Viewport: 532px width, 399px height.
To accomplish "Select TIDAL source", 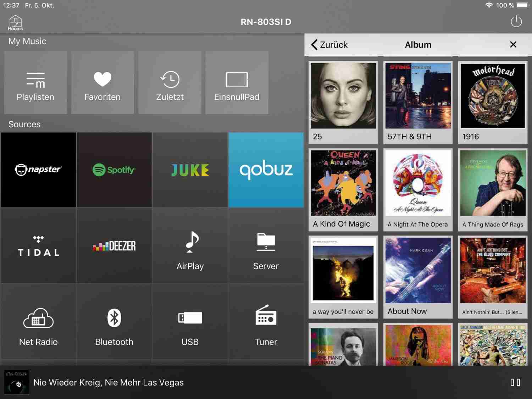I will point(38,245).
